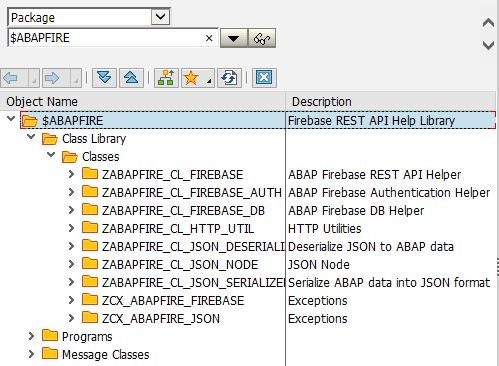Open history dropdown next to $ABAPFIRE field
499x366 pixels.
pyautogui.click(x=234, y=38)
